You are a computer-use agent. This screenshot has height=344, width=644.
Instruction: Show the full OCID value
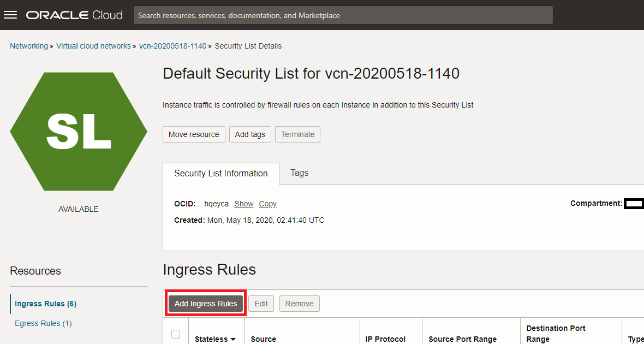(243, 204)
